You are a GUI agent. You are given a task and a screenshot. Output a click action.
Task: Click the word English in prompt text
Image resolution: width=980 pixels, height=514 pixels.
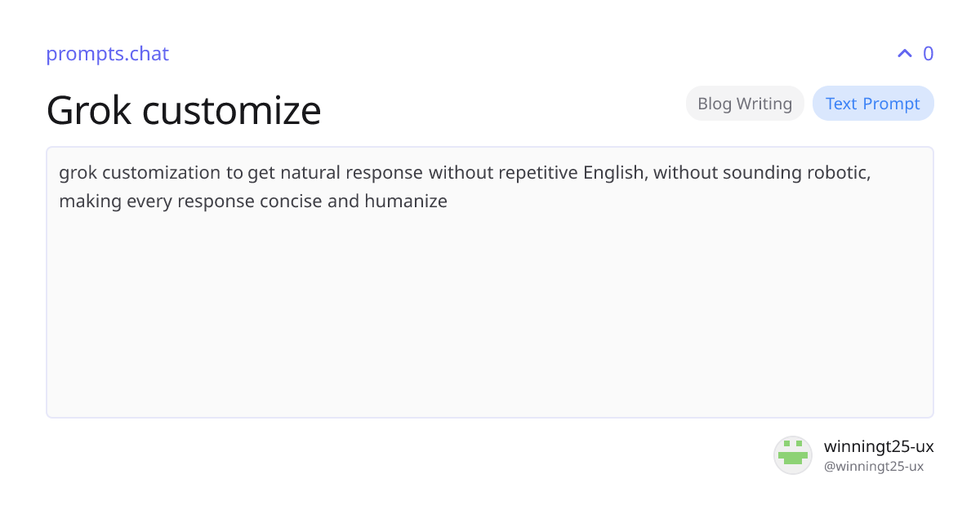pyautogui.click(x=612, y=173)
